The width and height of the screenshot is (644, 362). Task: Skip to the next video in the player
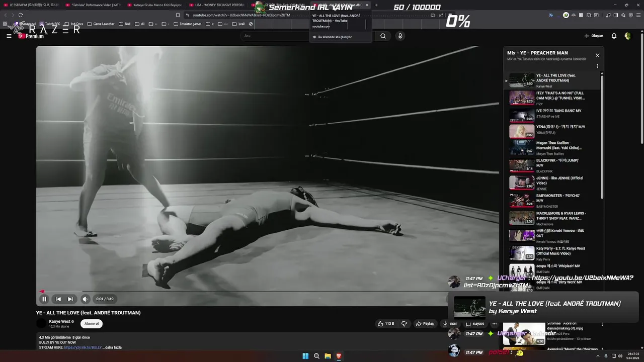click(70, 299)
